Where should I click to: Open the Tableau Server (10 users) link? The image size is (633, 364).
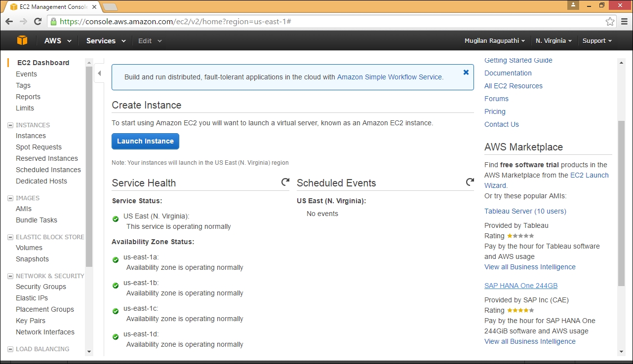tap(525, 211)
